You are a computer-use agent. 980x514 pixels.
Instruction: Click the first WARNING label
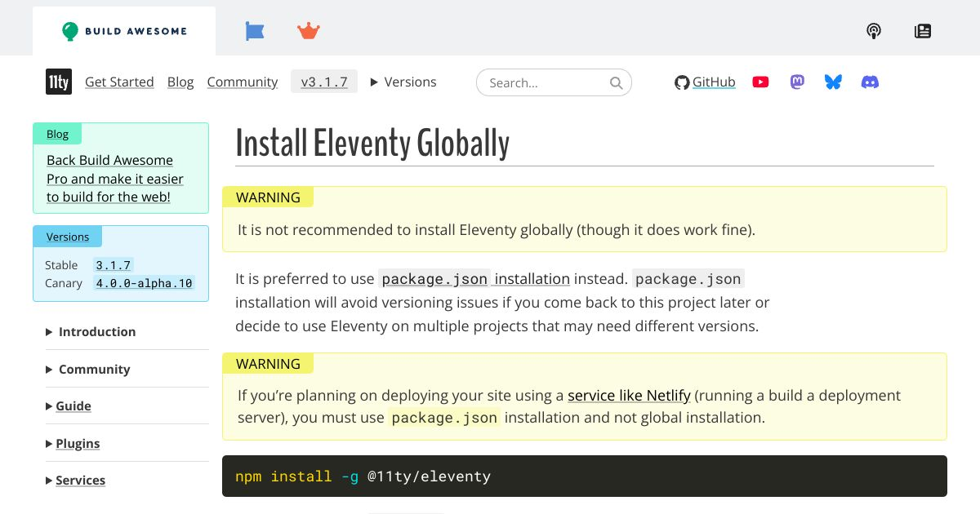pyautogui.click(x=268, y=197)
